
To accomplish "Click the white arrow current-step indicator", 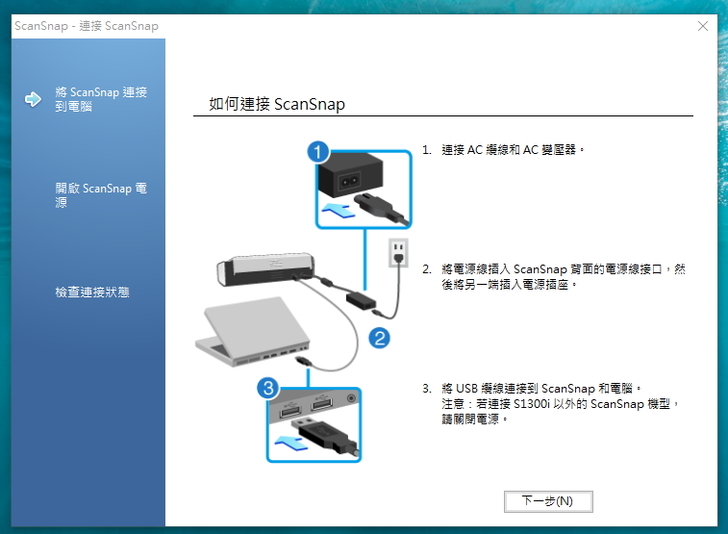I will click(33, 99).
